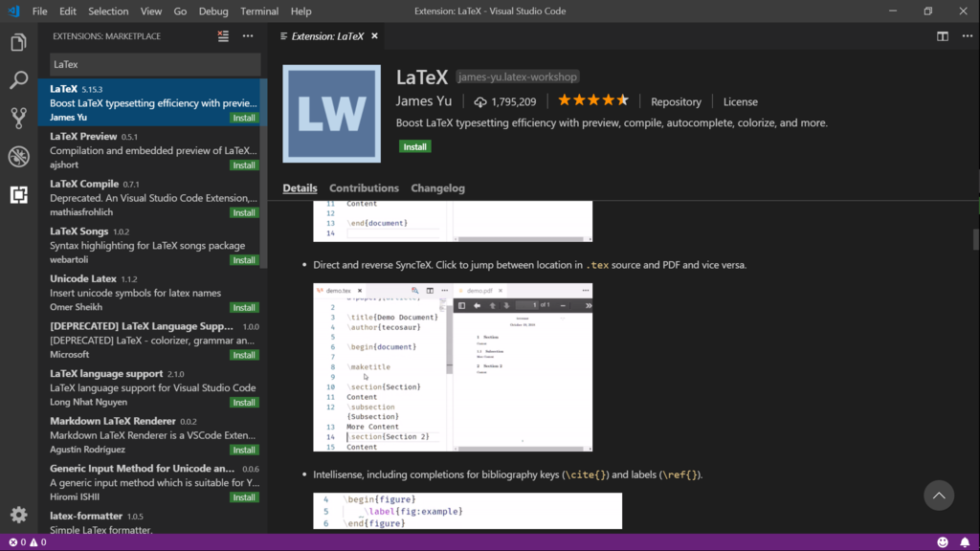The image size is (980, 551).
Task: Open the Extensions view in activity bar
Action: point(19,194)
